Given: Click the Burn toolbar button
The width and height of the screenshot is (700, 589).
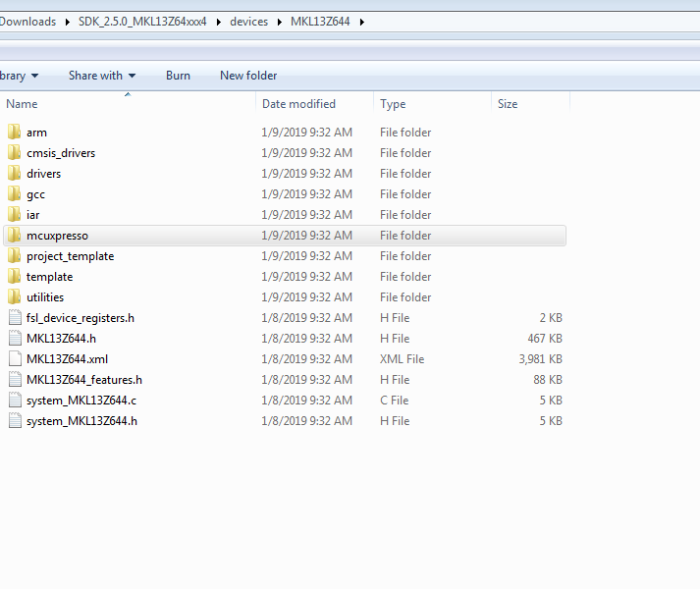Looking at the screenshot, I should point(178,76).
